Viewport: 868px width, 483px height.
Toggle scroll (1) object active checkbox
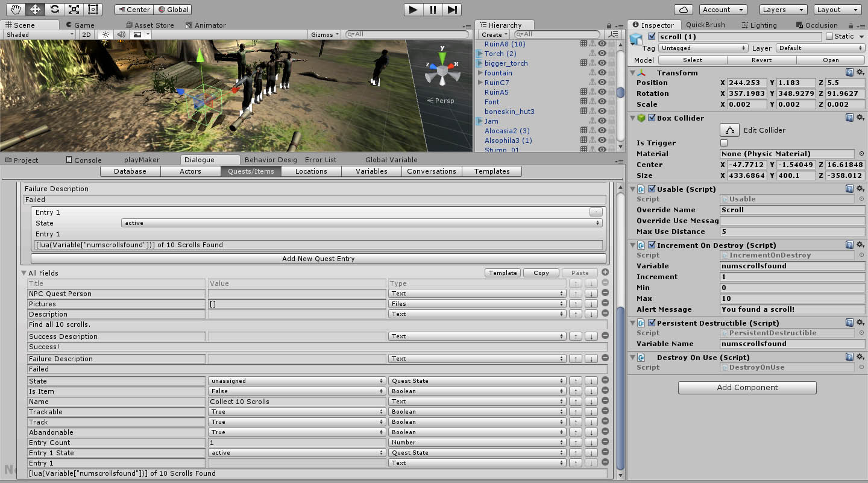point(652,36)
